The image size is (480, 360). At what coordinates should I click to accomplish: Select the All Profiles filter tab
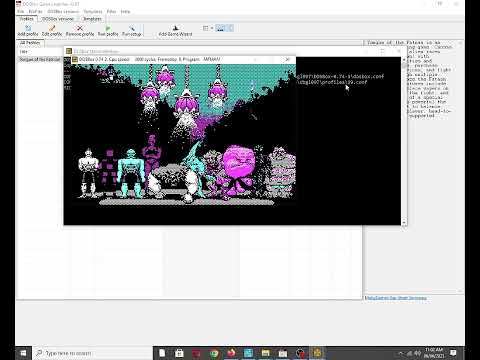tap(30, 43)
